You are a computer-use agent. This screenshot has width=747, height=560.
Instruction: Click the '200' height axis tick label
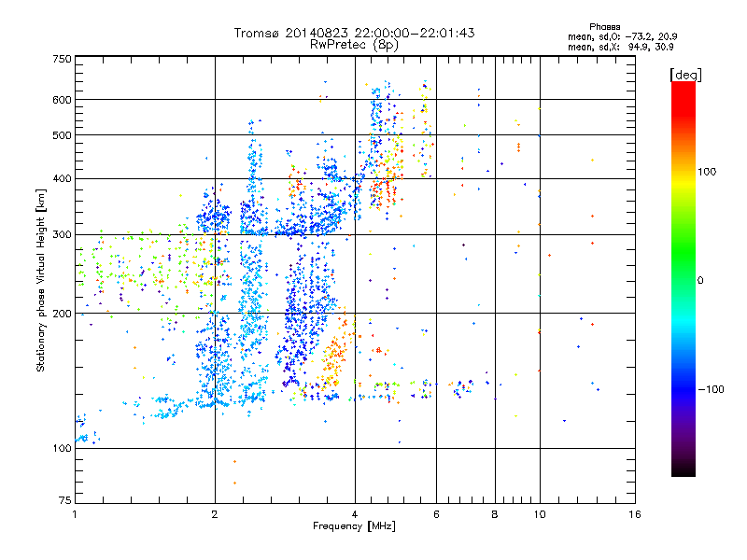pyautogui.click(x=63, y=314)
